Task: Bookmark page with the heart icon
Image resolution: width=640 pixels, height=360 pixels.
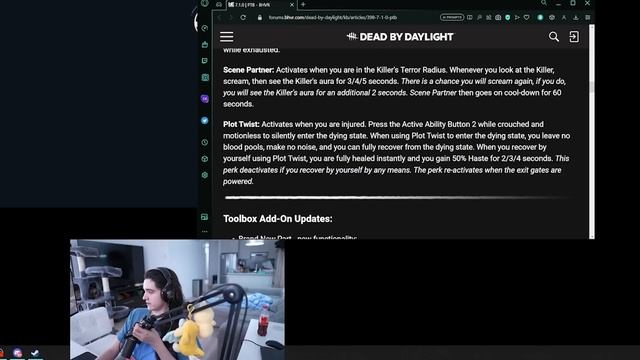Action: click(x=527, y=18)
